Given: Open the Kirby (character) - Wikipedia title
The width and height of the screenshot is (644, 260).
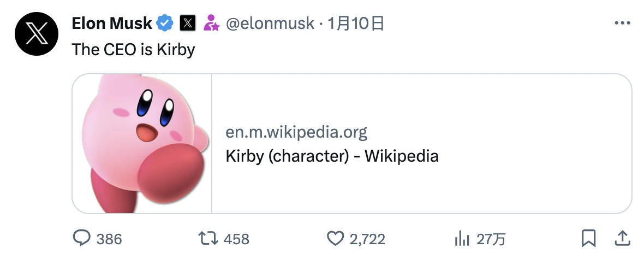Looking at the screenshot, I should tap(332, 156).
